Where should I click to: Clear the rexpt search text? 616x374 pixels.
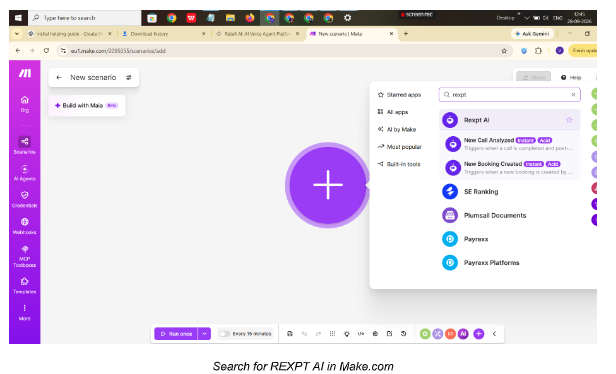573,95
